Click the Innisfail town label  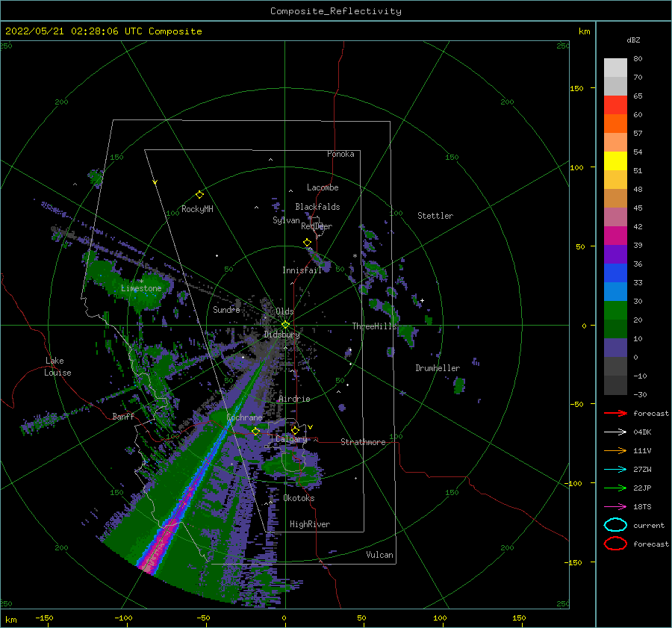(302, 270)
